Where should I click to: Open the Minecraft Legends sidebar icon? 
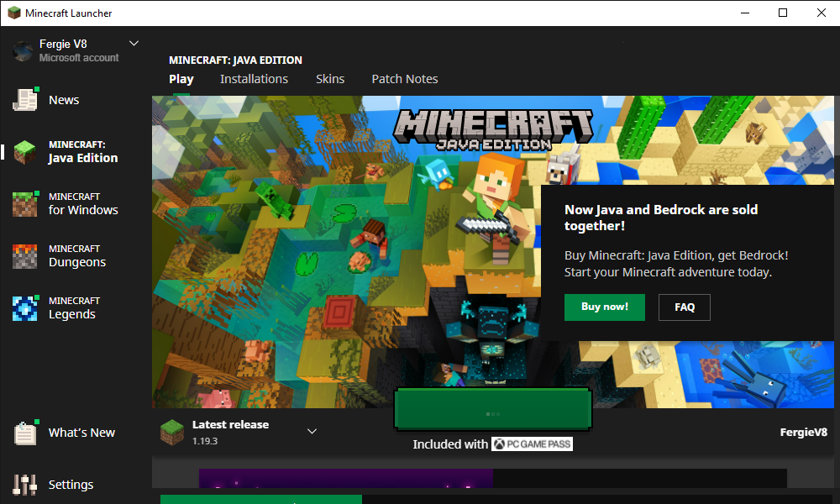pos(25,308)
